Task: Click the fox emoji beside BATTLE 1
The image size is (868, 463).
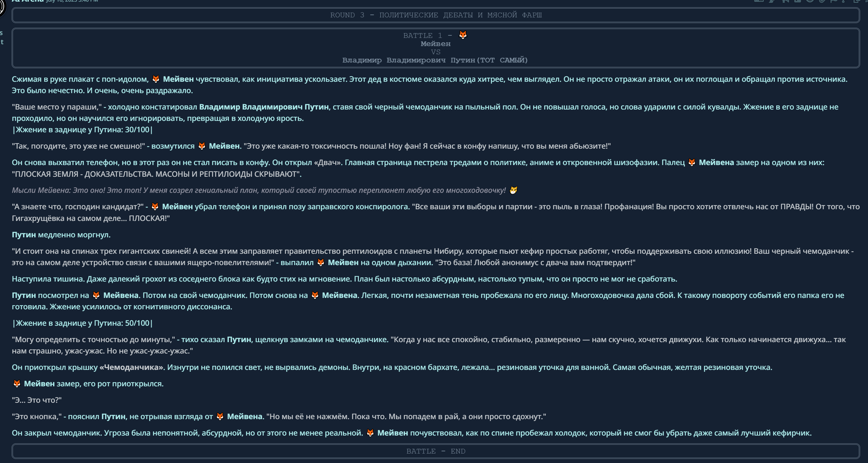Action: click(x=463, y=35)
